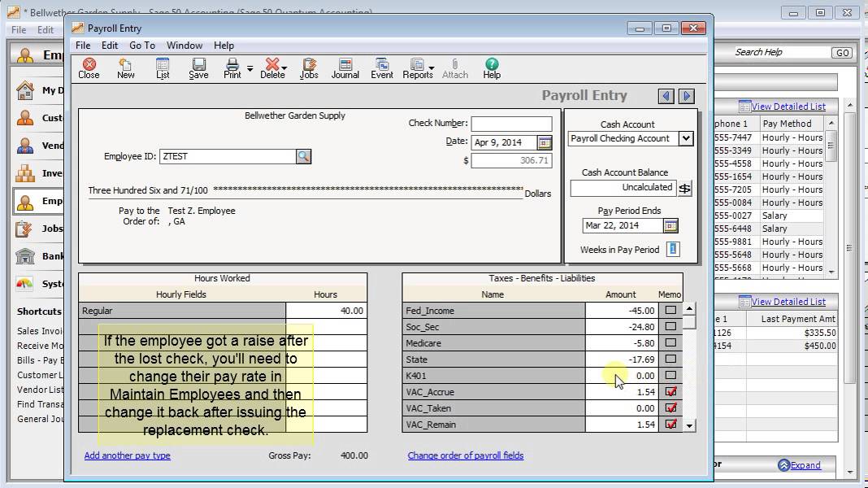Toggle the Soc_Sec memo checkbox

pyautogui.click(x=671, y=326)
